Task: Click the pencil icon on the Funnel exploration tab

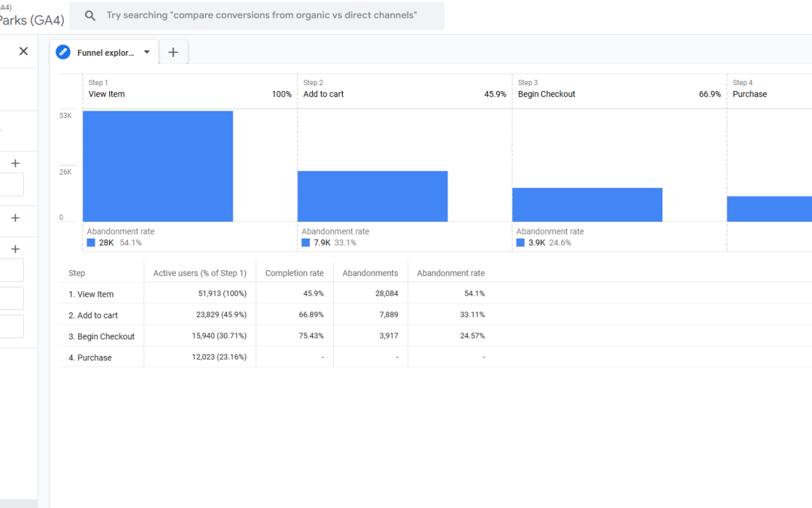Action: click(63, 53)
